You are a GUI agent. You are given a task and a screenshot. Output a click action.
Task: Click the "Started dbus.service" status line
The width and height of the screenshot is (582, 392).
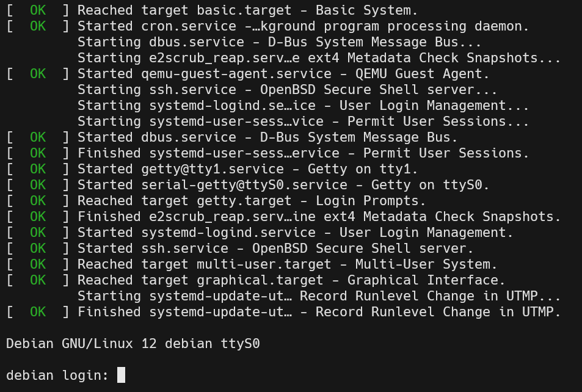point(267,137)
